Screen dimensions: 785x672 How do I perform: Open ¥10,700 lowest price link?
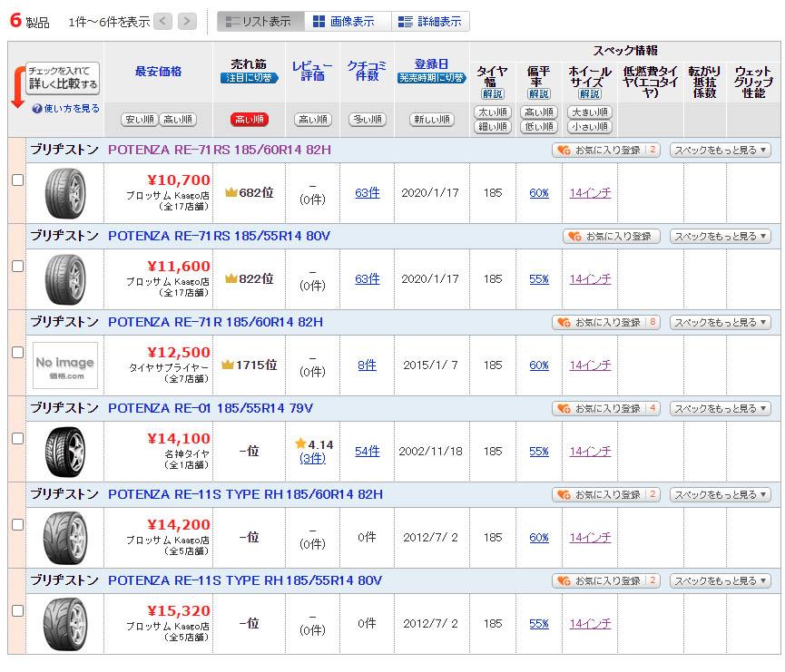point(179,180)
